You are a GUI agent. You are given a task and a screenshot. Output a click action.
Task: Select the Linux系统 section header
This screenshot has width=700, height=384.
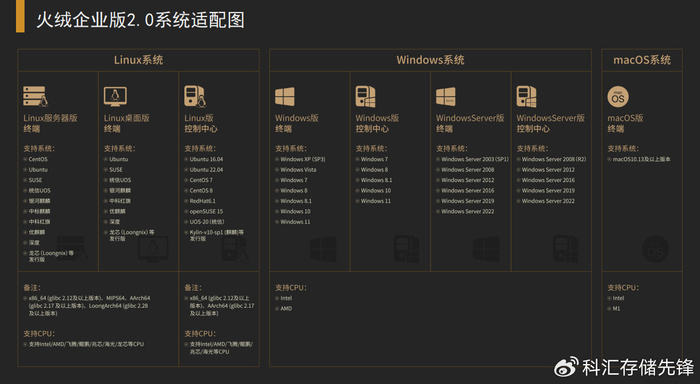pyautogui.click(x=138, y=60)
